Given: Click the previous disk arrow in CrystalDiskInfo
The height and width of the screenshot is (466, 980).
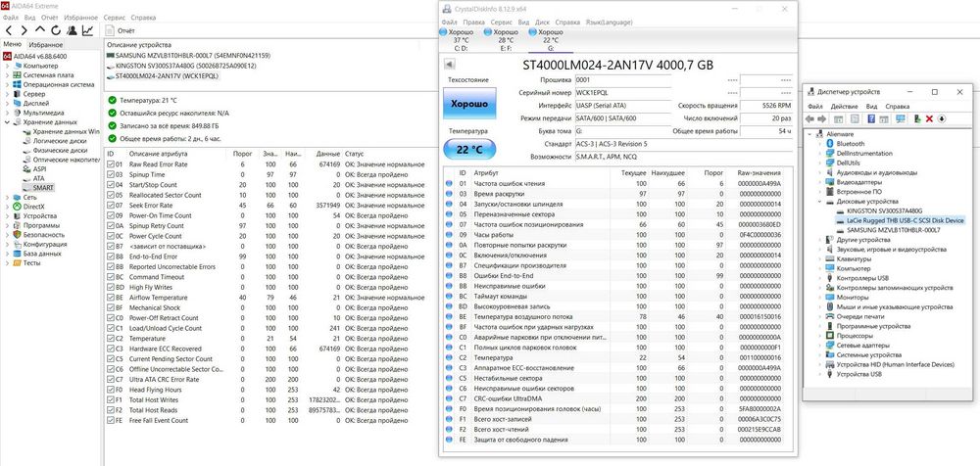Looking at the screenshot, I should (449, 65).
